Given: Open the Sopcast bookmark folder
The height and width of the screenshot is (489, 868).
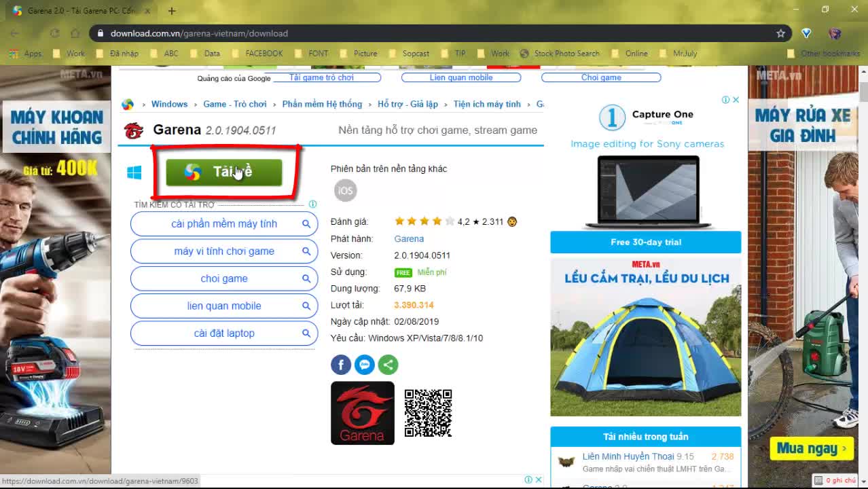Looking at the screenshot, I should pyautogui.click(x=409, y=54).
